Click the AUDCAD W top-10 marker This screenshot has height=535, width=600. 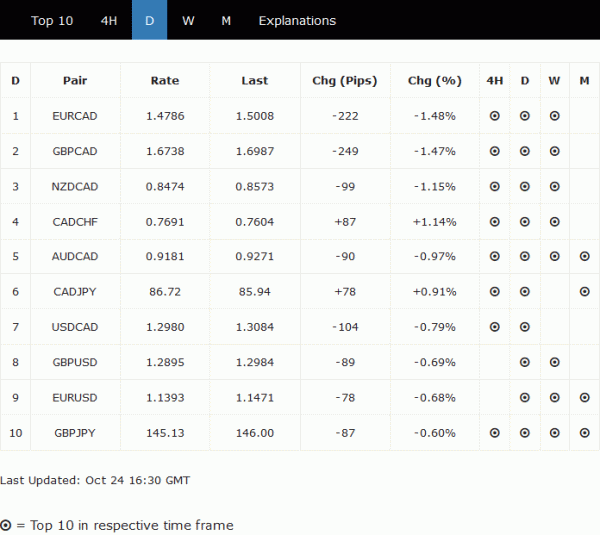(x=554, y=256)
